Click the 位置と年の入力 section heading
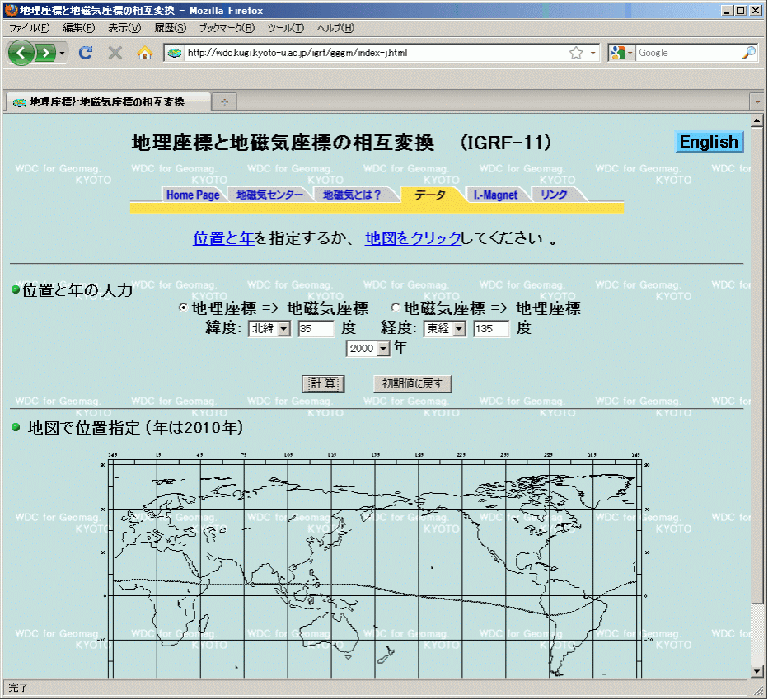Viewport: 768px width, 700px height. [77, 289]
